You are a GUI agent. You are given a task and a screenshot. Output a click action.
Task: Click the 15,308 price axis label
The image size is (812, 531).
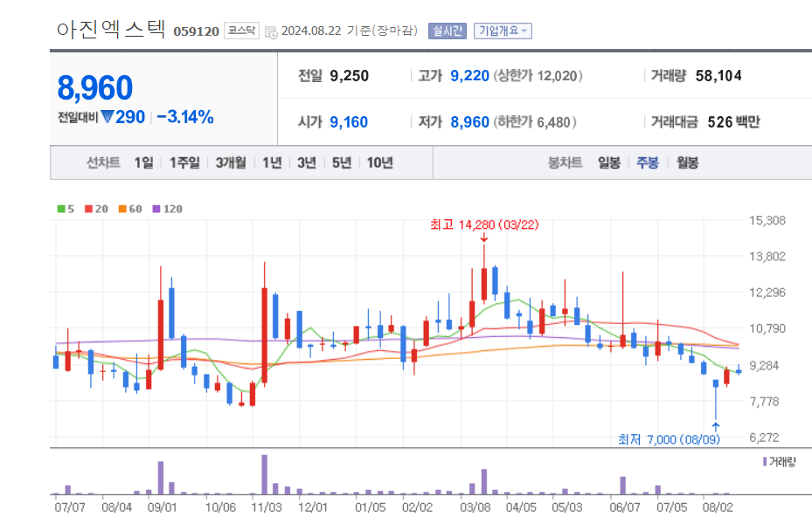(x=767, y=220)
